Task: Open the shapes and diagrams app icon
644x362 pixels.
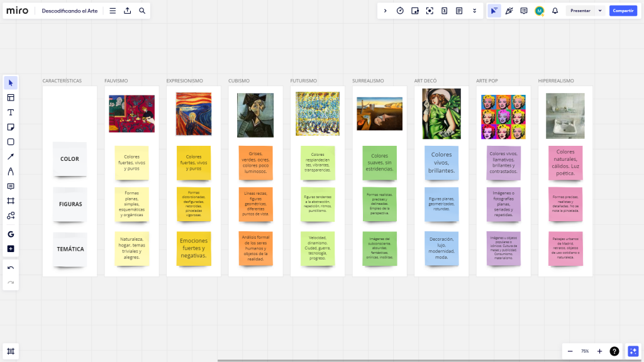Action: tap(11, 216)
